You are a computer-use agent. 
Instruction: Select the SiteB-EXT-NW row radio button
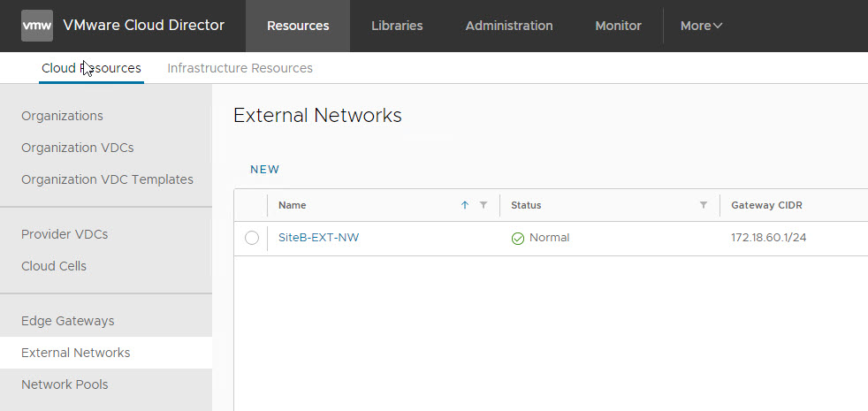click(252, 238)
